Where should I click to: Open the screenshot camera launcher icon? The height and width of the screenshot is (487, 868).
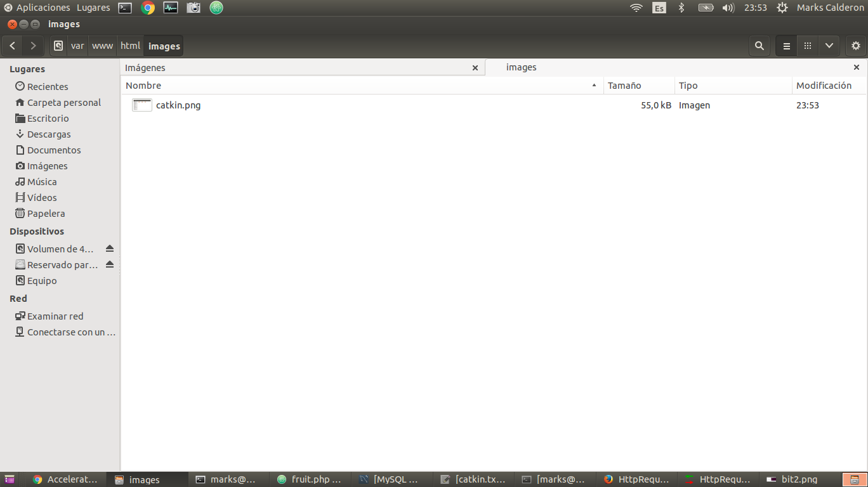point(194,8)
